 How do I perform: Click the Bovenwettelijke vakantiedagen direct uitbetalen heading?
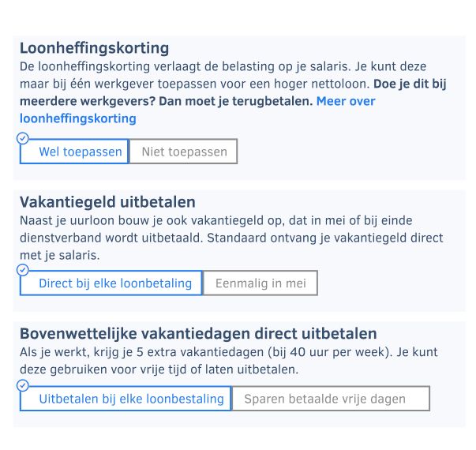point(198,333)
